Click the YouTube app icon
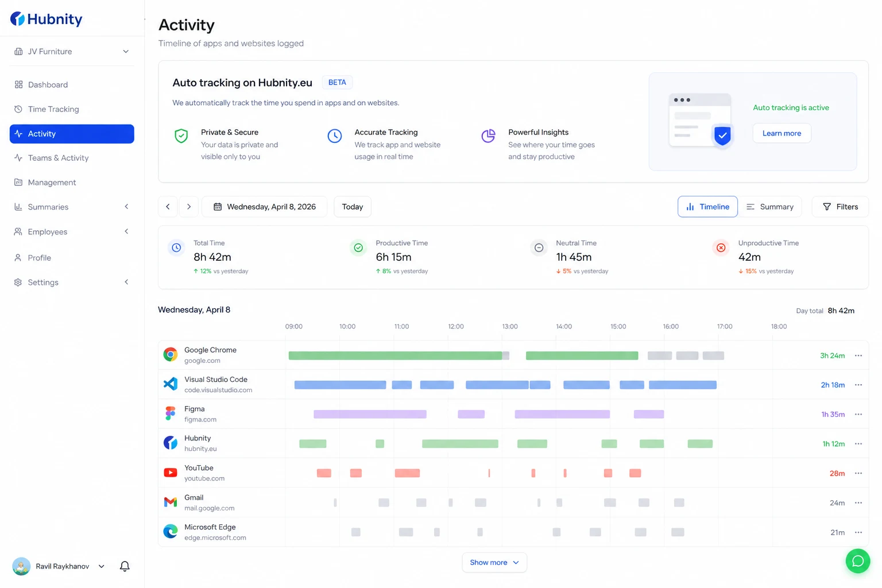Viewport: 882px width, 588px height. coord(171,473)
